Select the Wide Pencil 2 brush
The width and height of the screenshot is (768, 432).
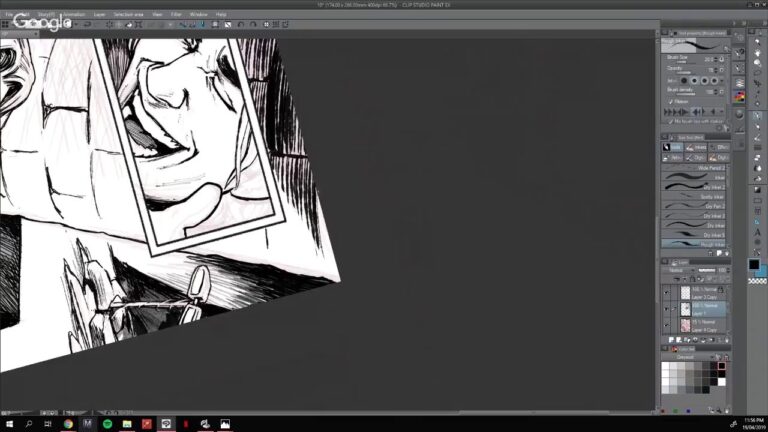tap(694, 168)
